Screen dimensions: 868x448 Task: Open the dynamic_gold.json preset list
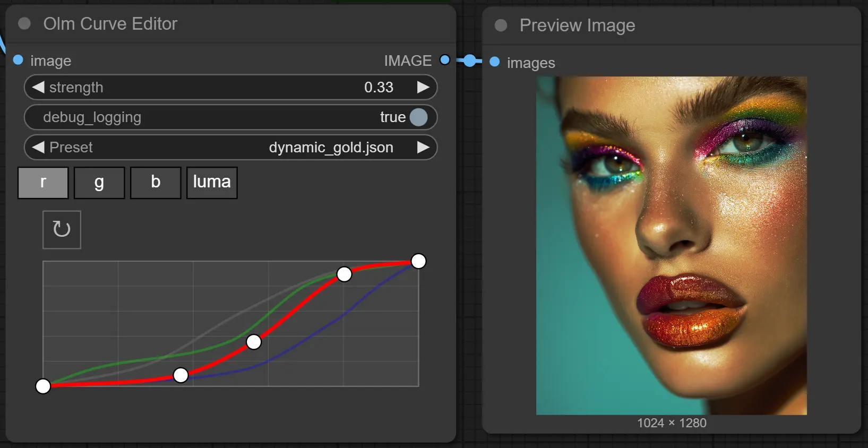(x=330, y=147)
